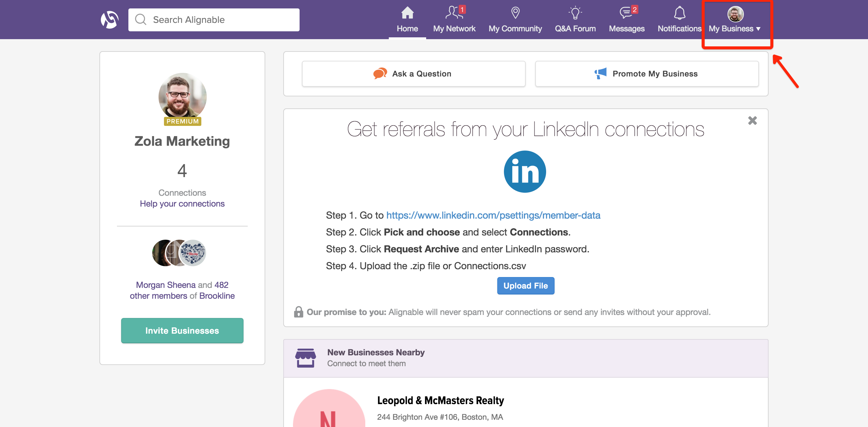Open the Morgan Sheena link
This screenshot has width=868, height=427.
coord(165,285)
